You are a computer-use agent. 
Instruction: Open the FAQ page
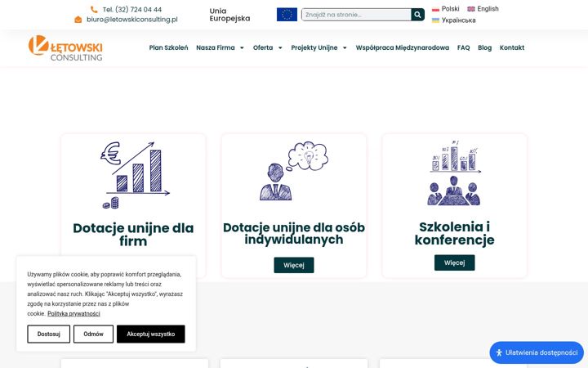coord(464,47)
